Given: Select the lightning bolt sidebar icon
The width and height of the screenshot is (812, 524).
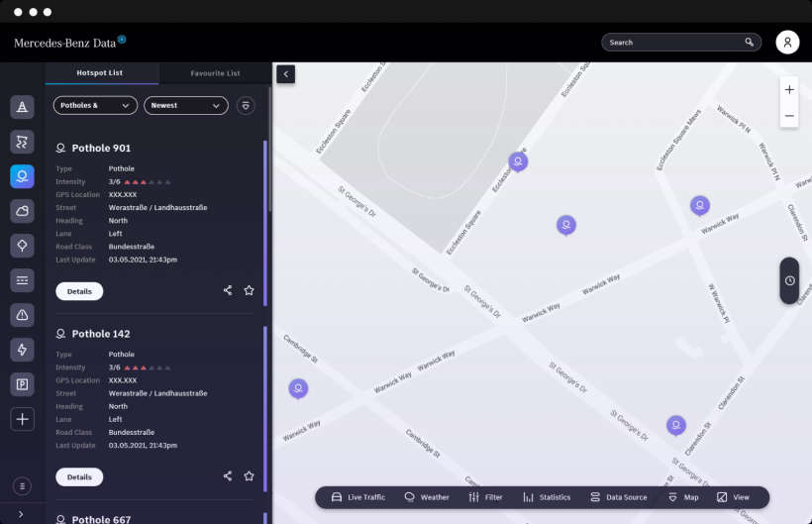Looking at the screenshot, I should 22,350.
